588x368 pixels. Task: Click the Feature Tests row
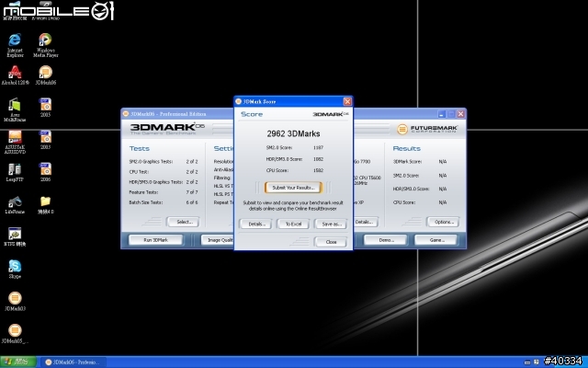tap(164, 192)
